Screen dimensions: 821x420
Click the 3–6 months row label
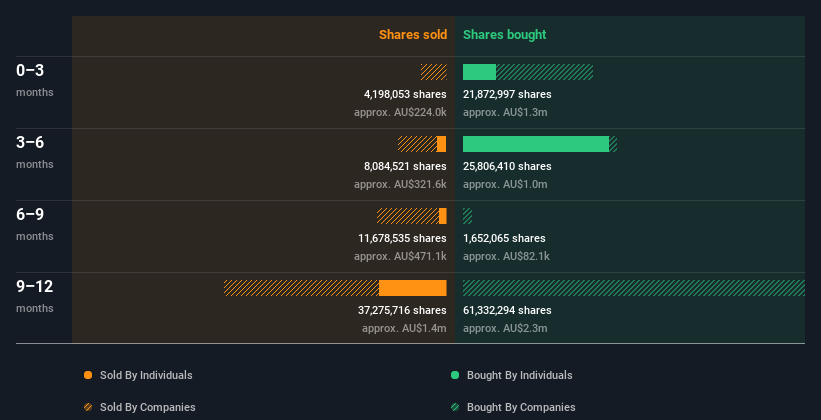pos(35,152)
